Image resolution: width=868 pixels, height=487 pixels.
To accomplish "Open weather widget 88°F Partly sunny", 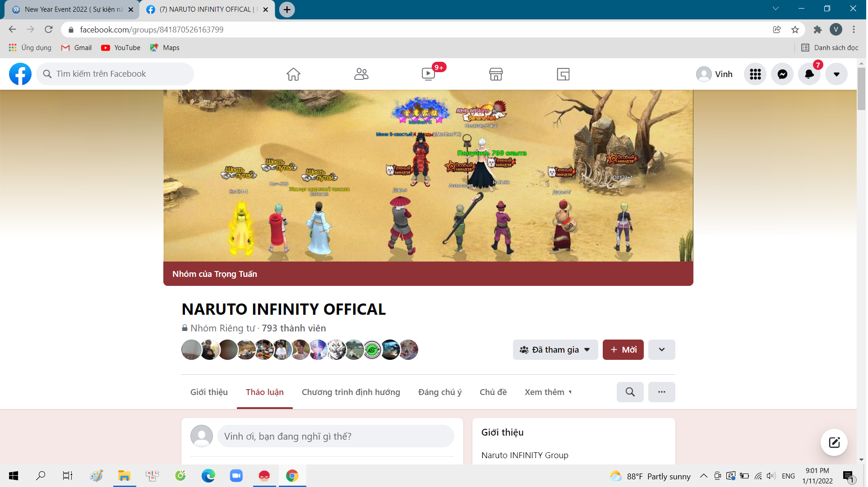I will (x=650, y=476).
